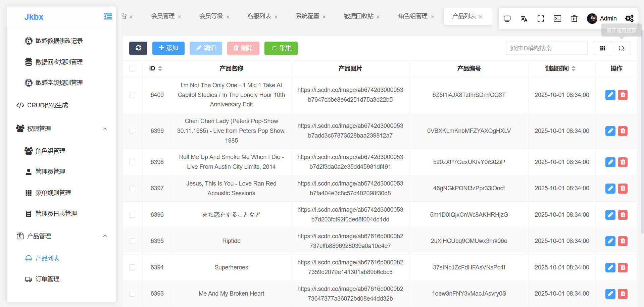This screenshot has height=307, width=644.
Task: Click the blue 添加 button
Action: [168, 48]
